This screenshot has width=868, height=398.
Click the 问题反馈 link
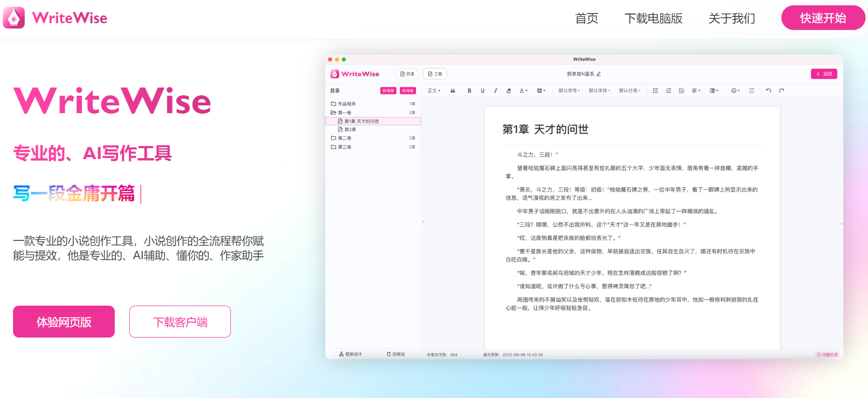827,354
